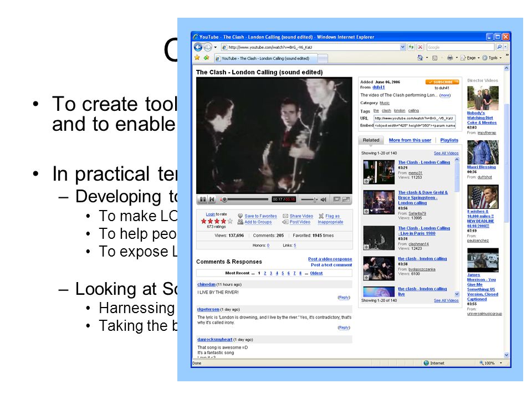Click the Google search box

pos(460,47)
